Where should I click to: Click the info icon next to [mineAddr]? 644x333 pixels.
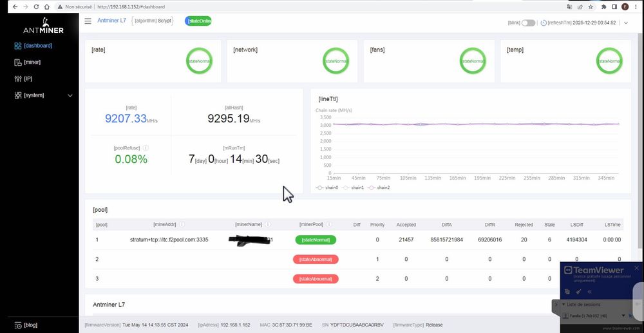(182, 225)
